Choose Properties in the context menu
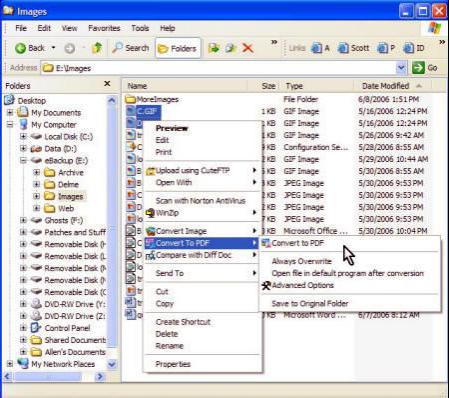 tap(173, 364)
